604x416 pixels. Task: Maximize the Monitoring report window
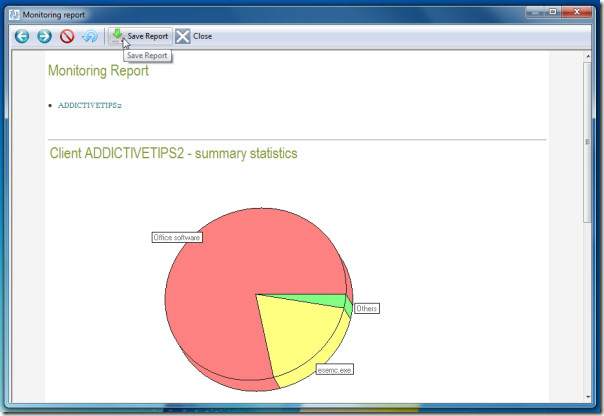tap(553, 12)
